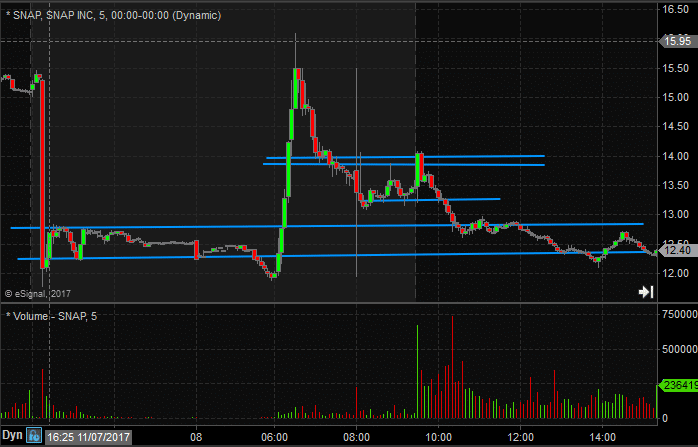Screen dimensions: 698x447
Task: Click the 16.50 price axis label
Action: [x=676, y=9]
